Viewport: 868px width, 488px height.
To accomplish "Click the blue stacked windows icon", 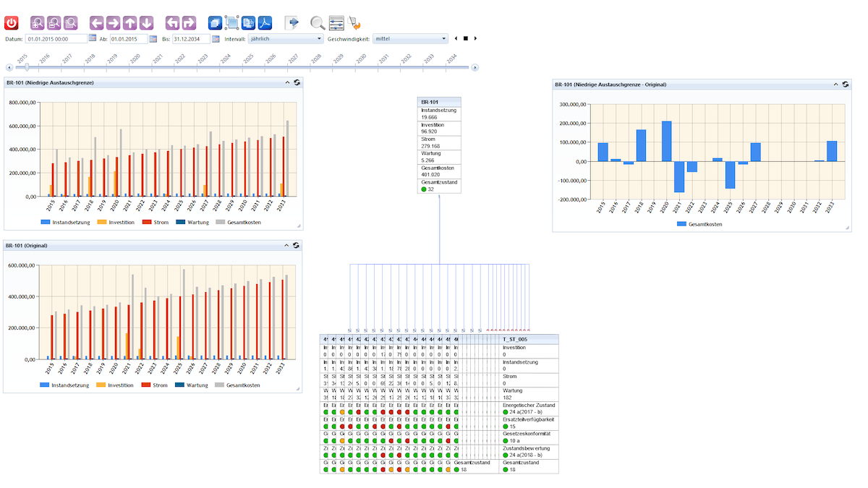I will 215,22.
